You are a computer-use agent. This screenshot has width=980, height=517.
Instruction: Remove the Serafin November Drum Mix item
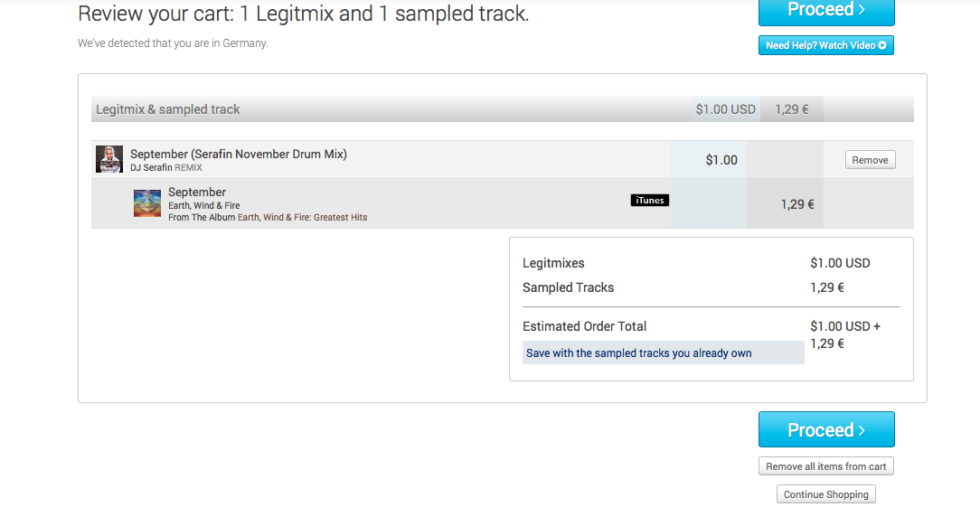pos(870,160)
